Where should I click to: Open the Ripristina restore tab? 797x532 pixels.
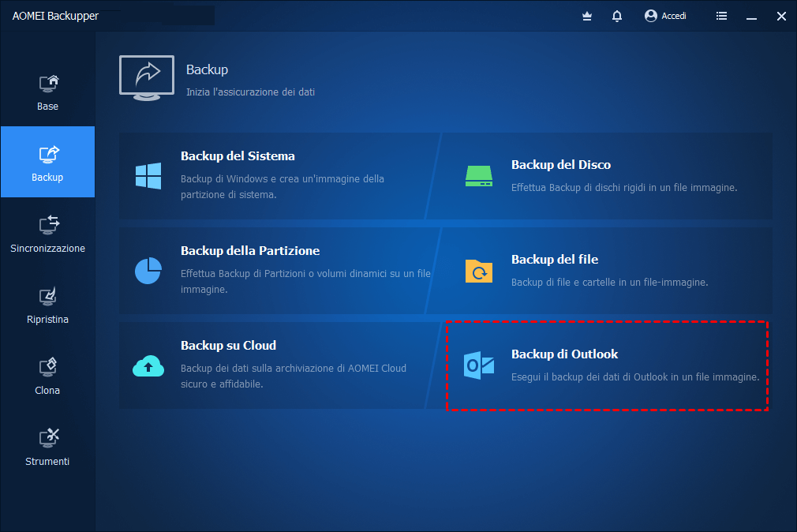point(48,304)
